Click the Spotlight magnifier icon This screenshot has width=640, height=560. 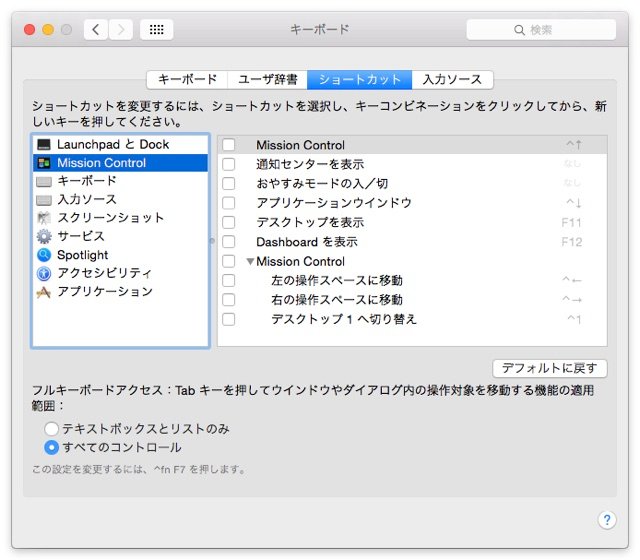[x=44, y=255]
